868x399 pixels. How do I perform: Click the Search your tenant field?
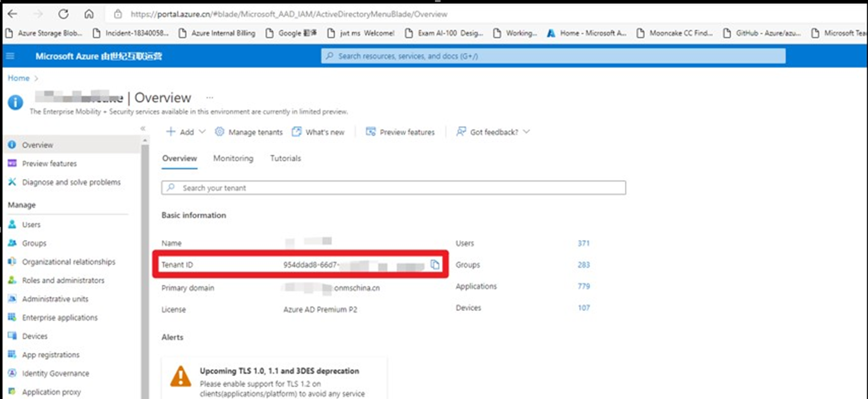pyautogui.click(x=394, y=188)
